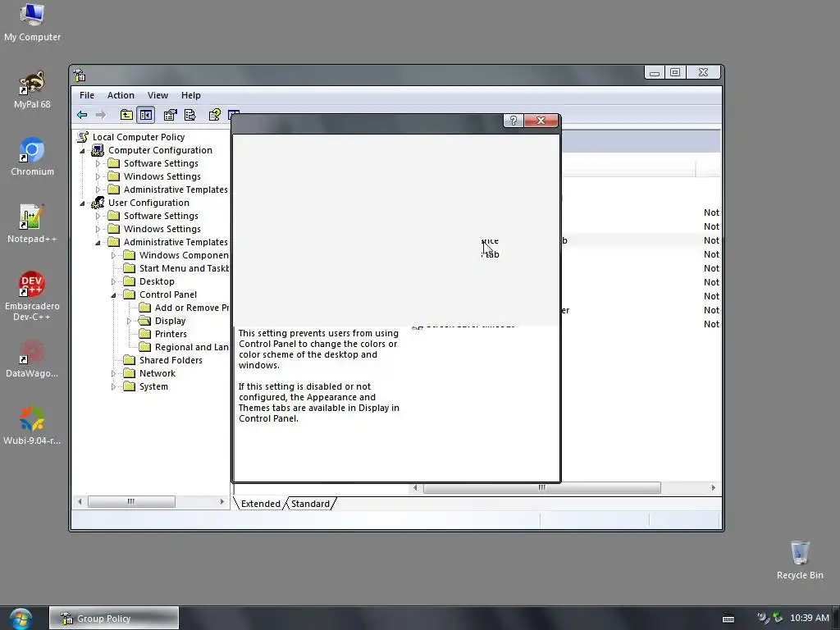Viewport: 840px width, 630px height.
Task: Click details pane scroll-right arrow
Action: (x=713, y=487)
